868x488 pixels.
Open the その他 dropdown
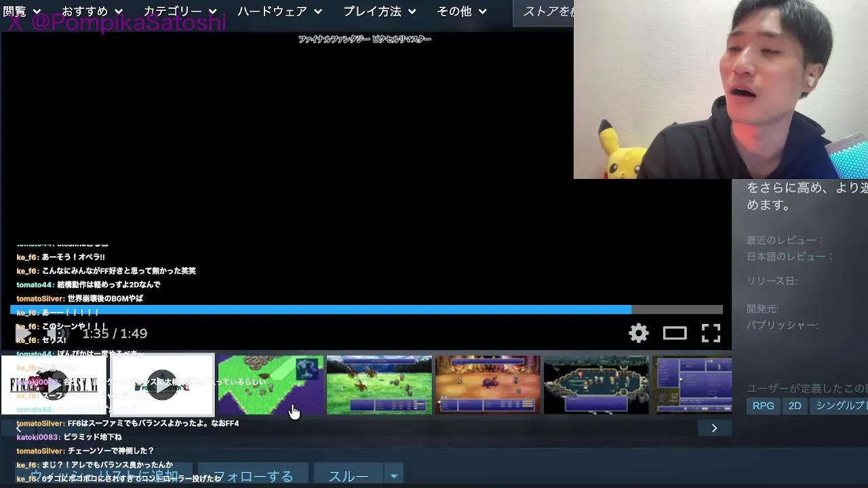[462, 12]
